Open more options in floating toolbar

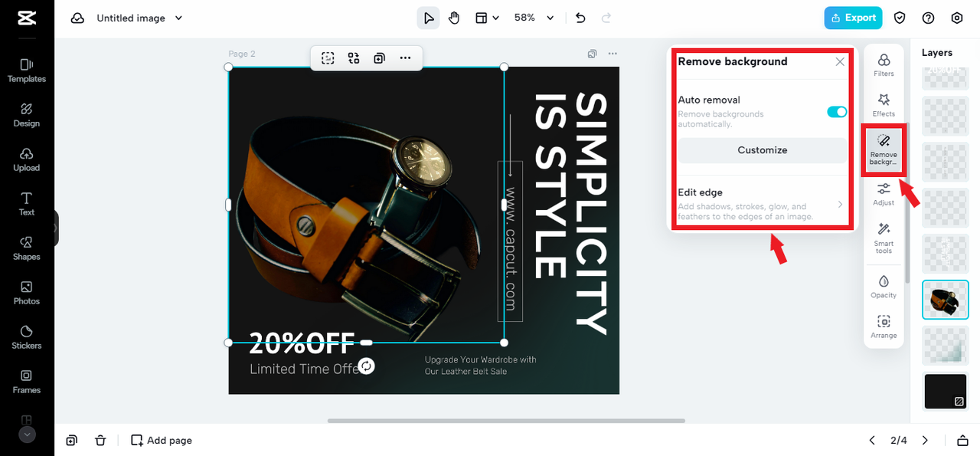(x=405, y=58)
